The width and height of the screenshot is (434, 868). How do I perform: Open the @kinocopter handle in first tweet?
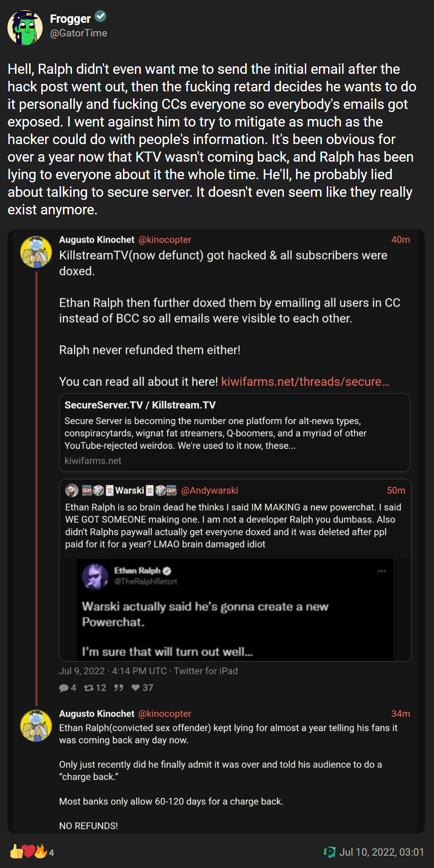tap(165, 240)
